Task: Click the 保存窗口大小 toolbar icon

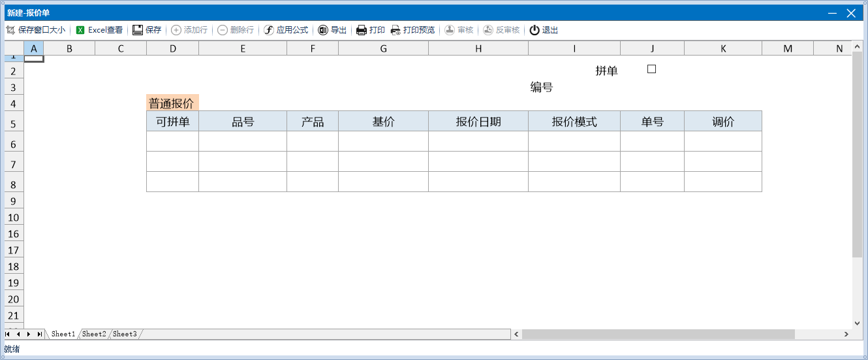Action: [x=10, y=30]
